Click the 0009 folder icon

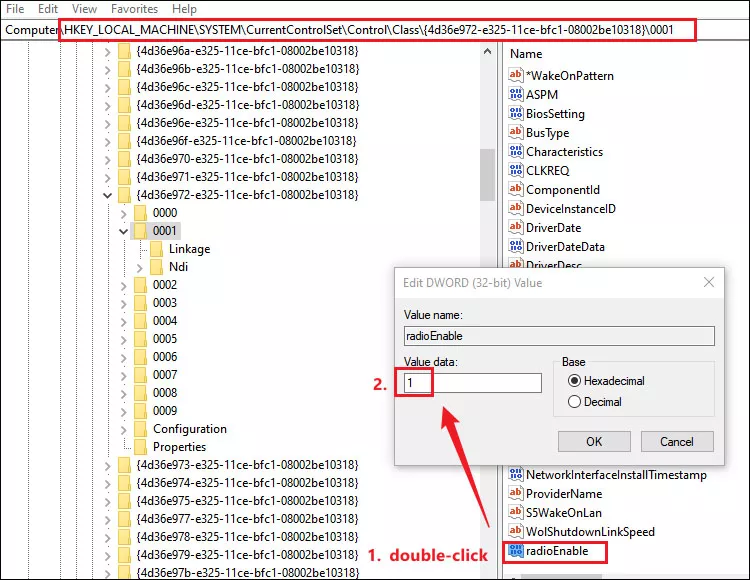click(140, 411)
